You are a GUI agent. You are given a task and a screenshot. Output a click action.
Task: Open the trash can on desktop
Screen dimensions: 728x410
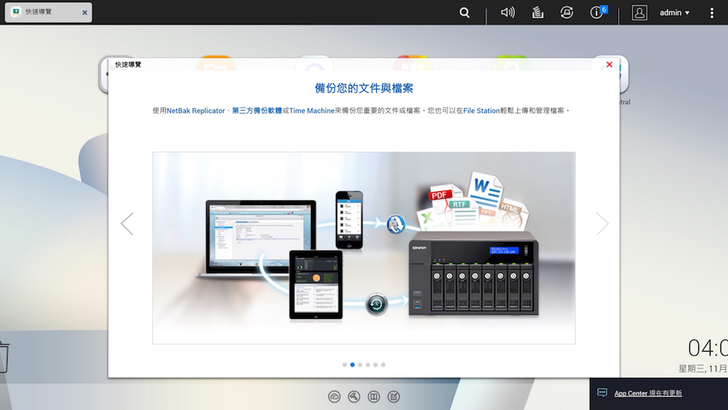[4, 357]
